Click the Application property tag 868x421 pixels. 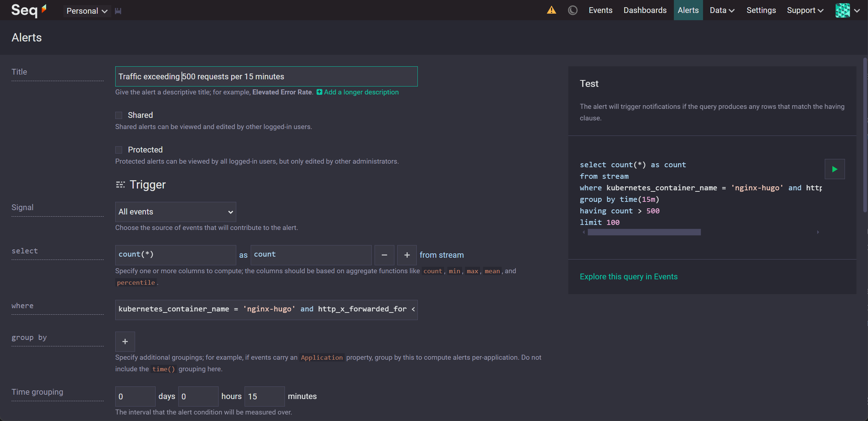(x=322, y=358)
